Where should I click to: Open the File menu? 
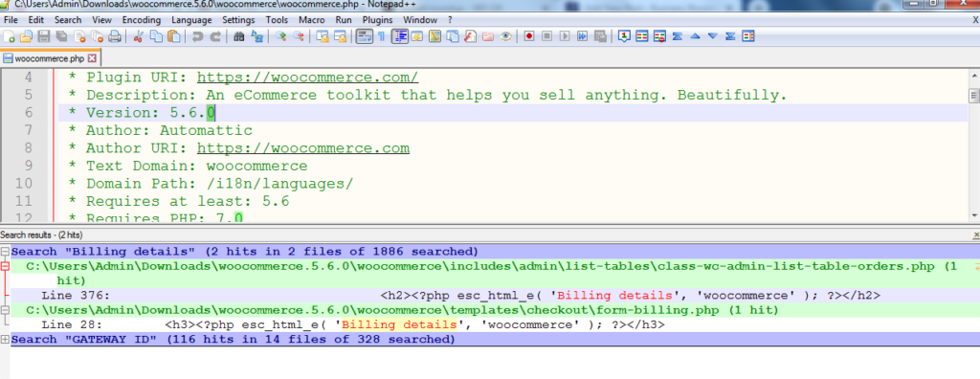(x=11, y=20)
